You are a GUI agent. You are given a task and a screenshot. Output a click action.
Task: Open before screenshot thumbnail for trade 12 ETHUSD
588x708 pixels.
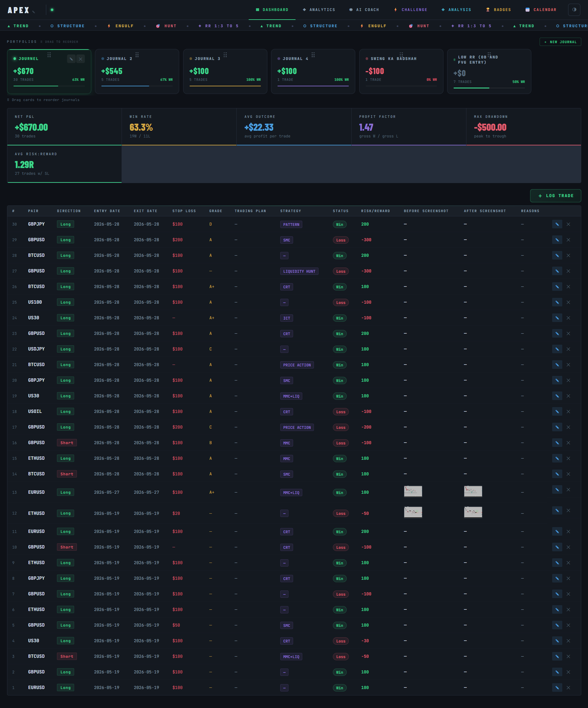tap(413, 512)
